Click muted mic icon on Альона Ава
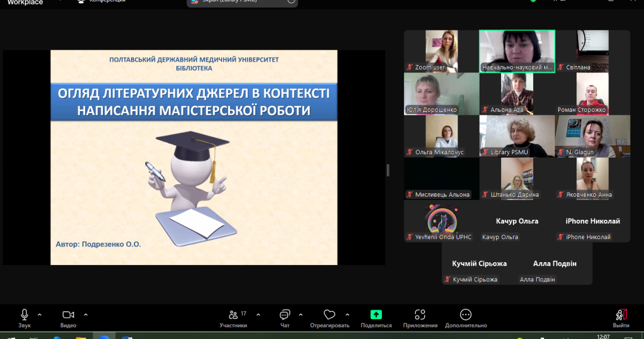 click(x=485, y=110)
